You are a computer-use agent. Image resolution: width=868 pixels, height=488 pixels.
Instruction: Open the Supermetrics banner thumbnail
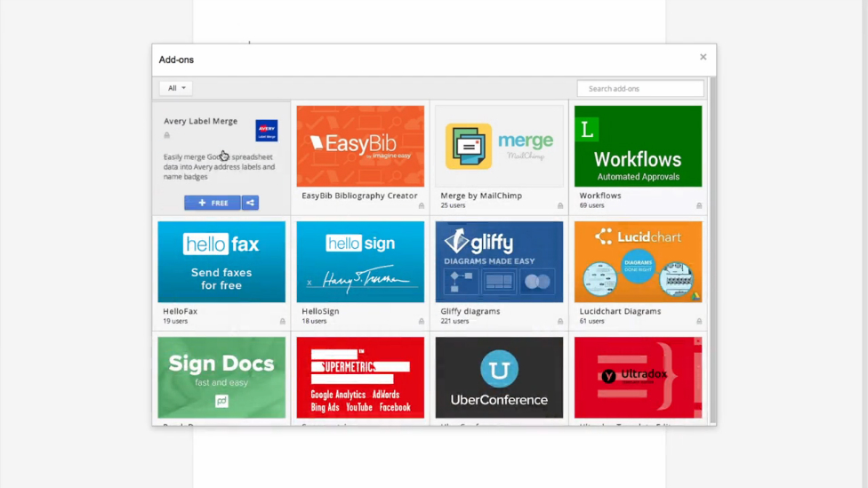360,378
